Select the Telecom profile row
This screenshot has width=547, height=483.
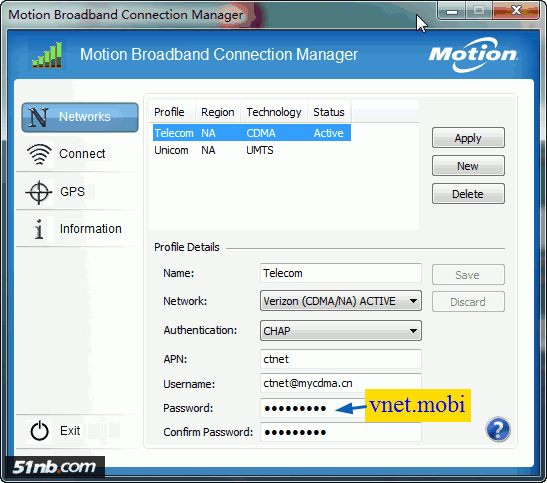pyautogui.click(x=252, y=133)
